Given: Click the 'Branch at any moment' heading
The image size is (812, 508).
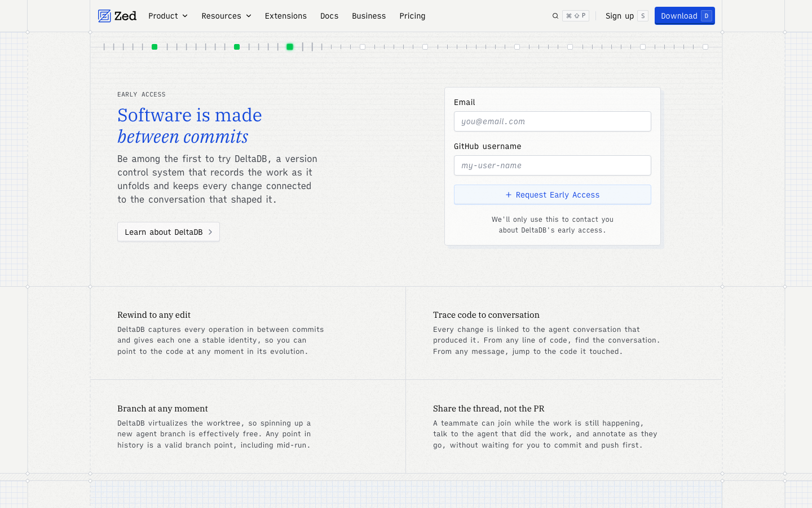Looking at the screenshot, I should point(162,409).
